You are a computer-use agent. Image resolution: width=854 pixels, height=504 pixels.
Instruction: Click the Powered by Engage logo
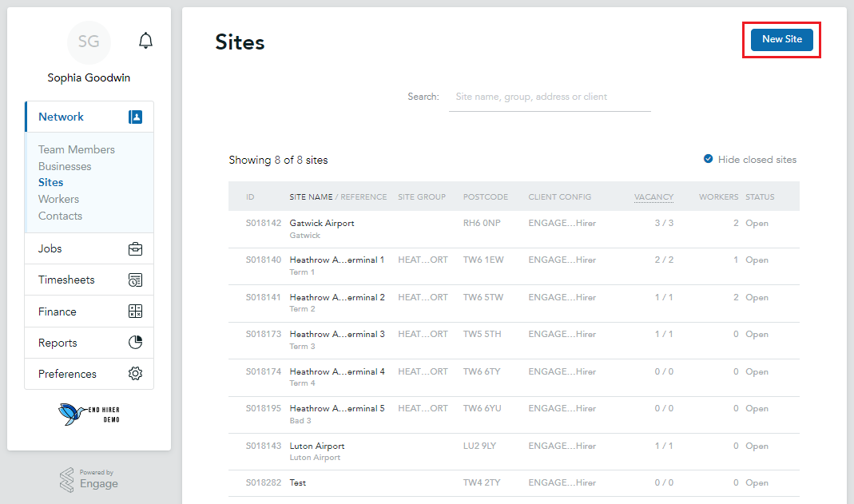pos(89,479)
